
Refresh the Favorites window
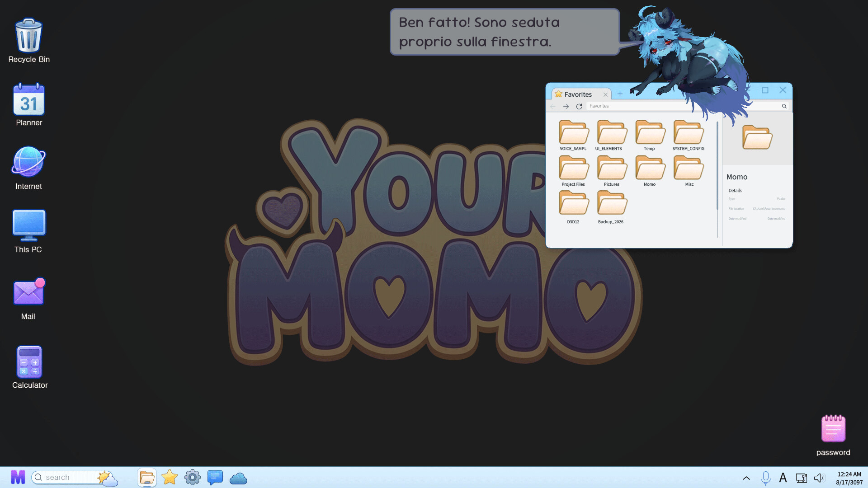[579, 106]
